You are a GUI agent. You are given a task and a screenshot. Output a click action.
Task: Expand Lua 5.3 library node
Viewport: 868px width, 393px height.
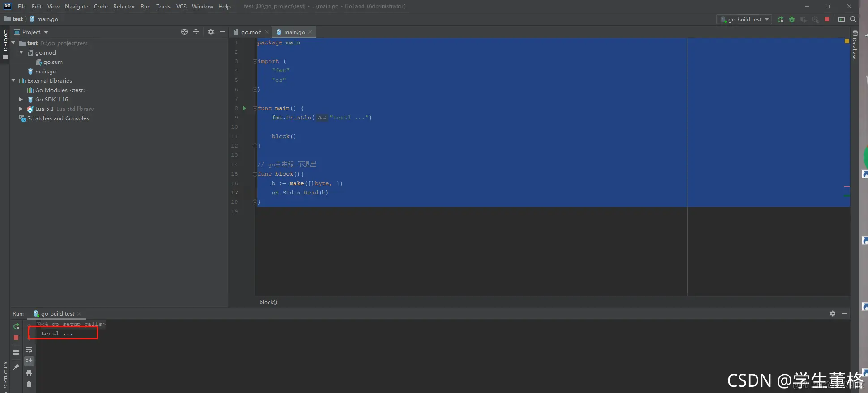pos(21,109)
